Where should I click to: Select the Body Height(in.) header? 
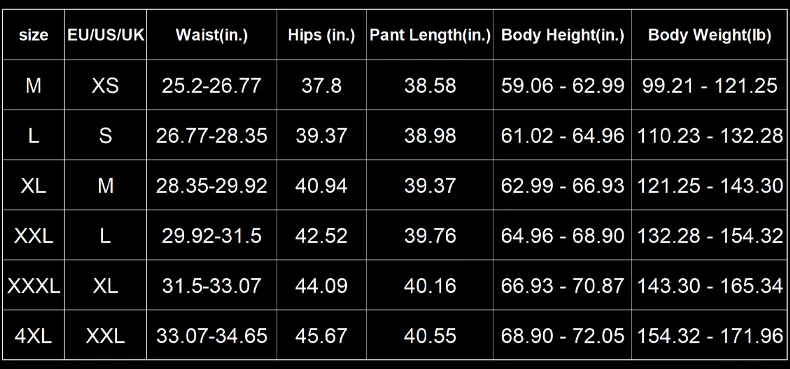pos(563,35)
